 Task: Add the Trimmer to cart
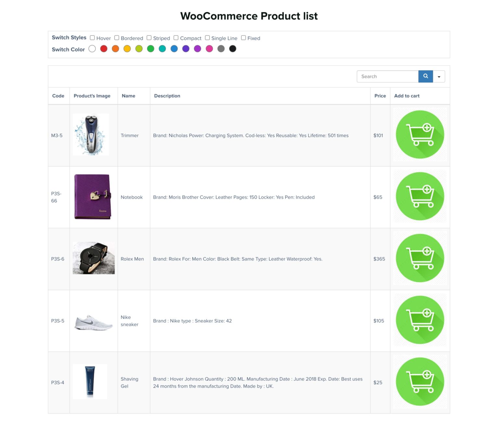(420, 134)
